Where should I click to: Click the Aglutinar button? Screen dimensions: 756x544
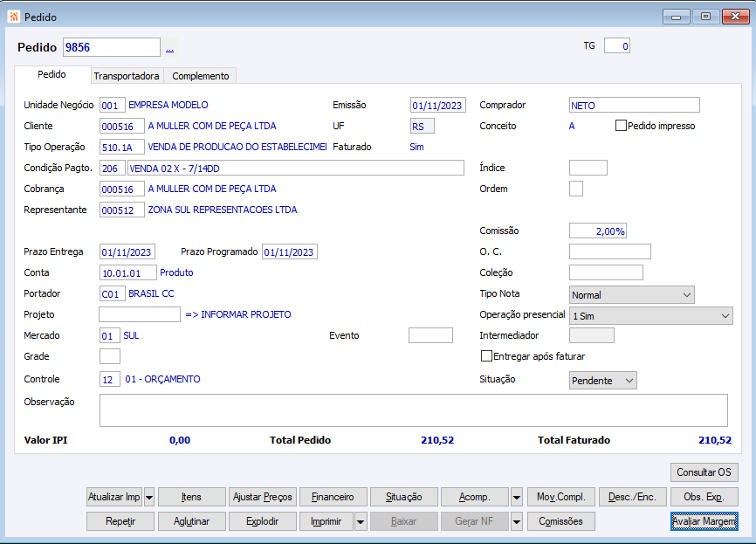(191, 521)
